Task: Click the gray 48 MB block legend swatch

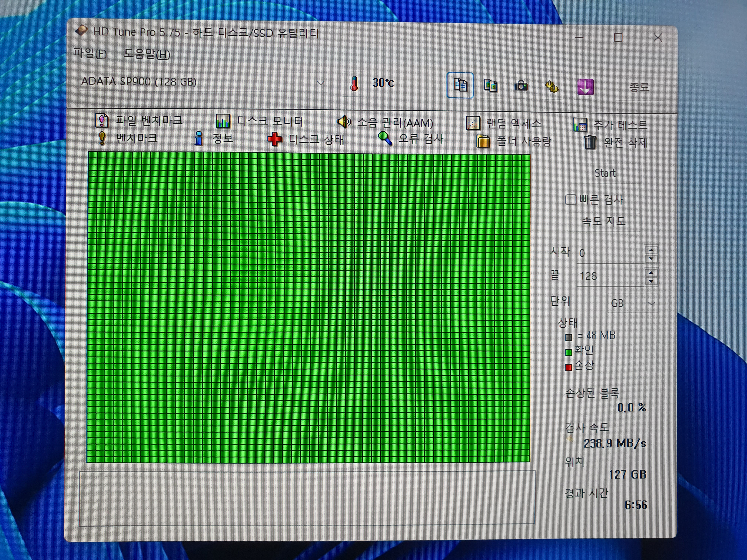Action: point(569,337)
